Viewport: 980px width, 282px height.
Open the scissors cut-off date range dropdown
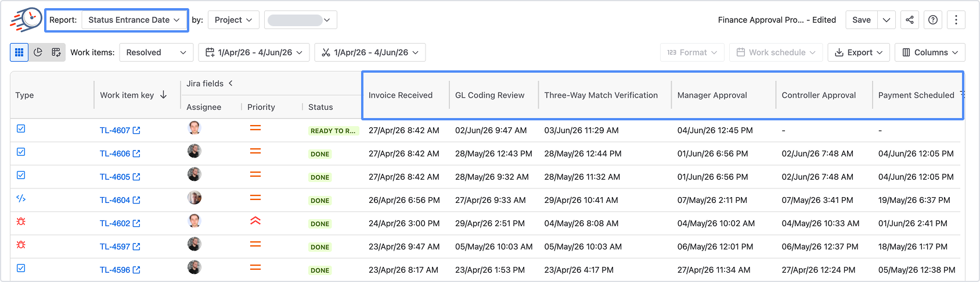click(370, 52)
